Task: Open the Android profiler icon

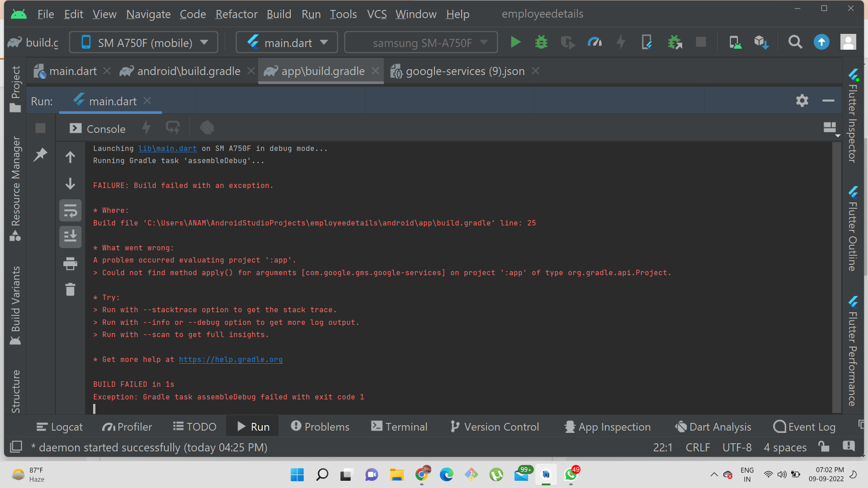Action: pos(594,42)
